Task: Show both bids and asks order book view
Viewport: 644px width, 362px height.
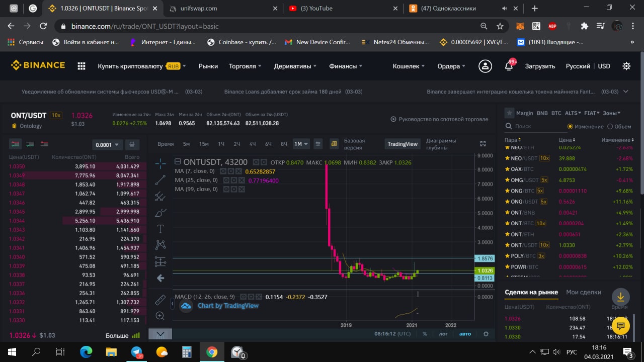Action: click(x=16, y=144)
